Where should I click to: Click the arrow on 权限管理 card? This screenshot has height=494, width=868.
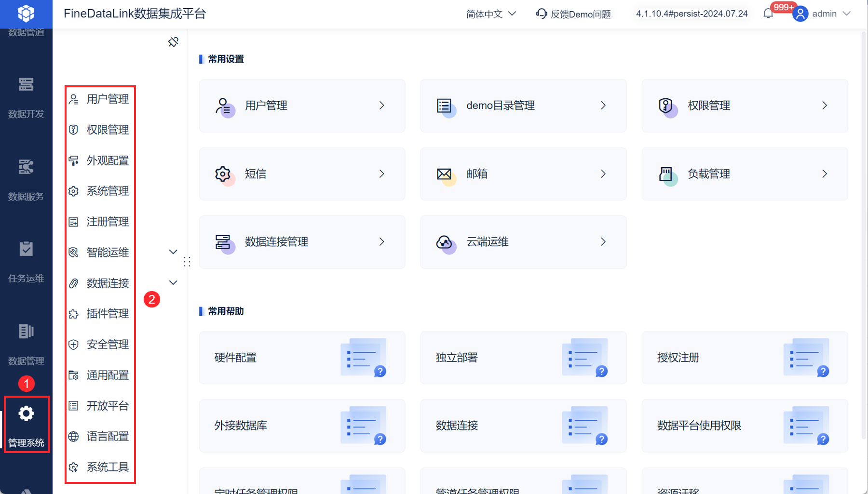[825, 106]
